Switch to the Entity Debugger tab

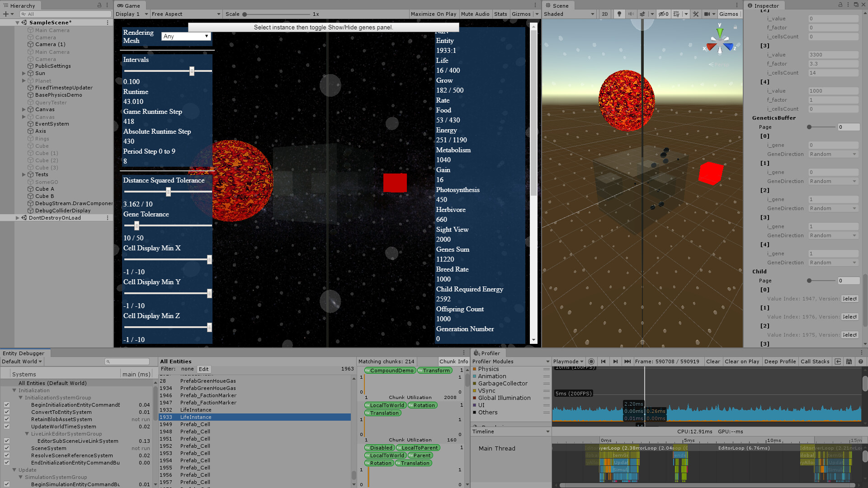pyautogui.click(x=24, y=353)
